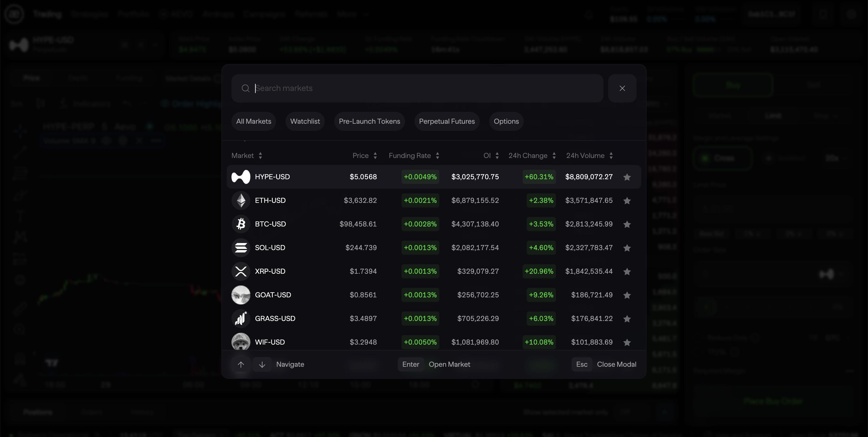
Task: Click the GRASS-USD token logo
Action: point(241,318)
